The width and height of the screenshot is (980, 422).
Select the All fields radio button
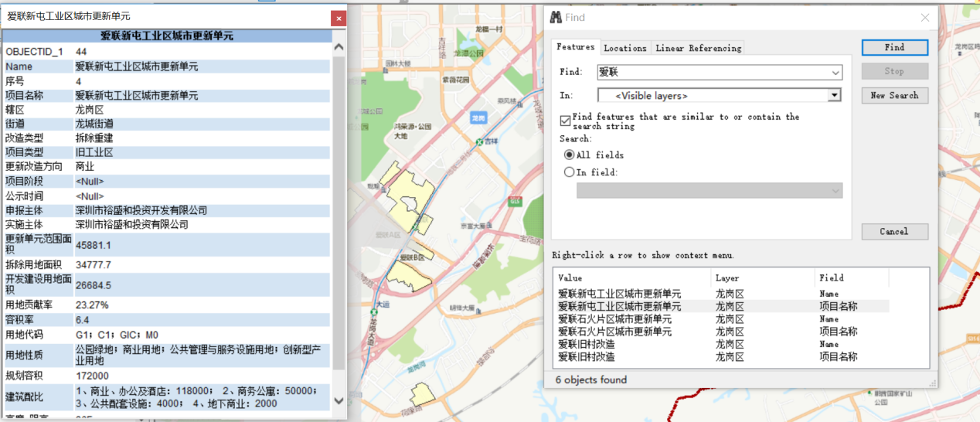pos(570,155)
